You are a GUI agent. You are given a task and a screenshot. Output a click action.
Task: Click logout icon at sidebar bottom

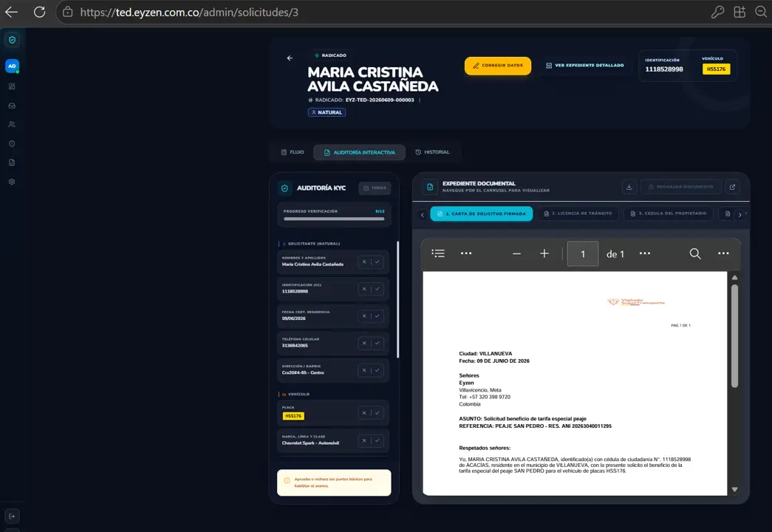pos(12,516)
